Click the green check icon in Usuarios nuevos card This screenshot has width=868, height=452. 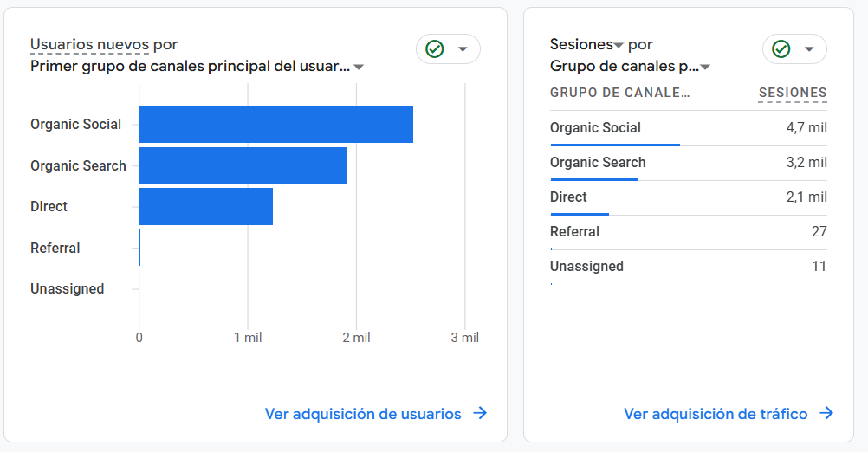click(435, 49)
